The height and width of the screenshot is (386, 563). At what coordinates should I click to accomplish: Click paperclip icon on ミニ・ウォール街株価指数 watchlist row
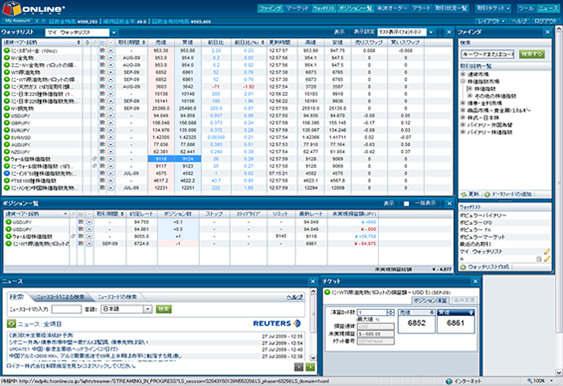[94, 166]
